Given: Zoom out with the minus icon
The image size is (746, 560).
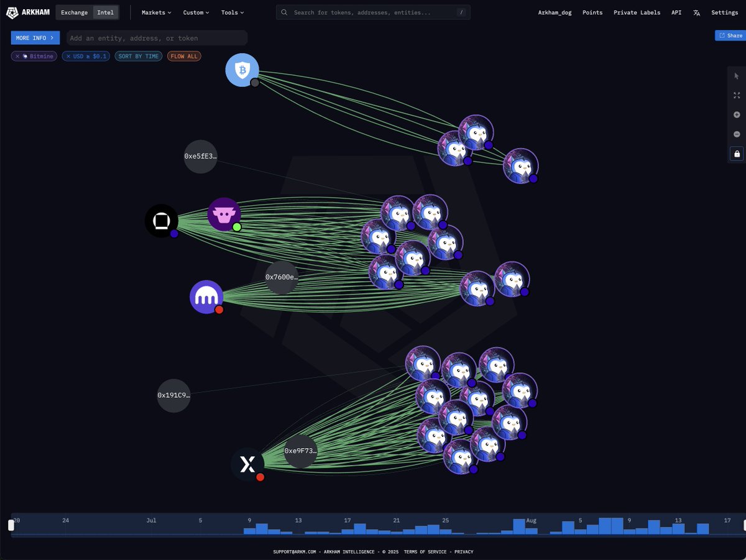Looking at the screenshot, I should pyautogui.click(x=737, y=134).
